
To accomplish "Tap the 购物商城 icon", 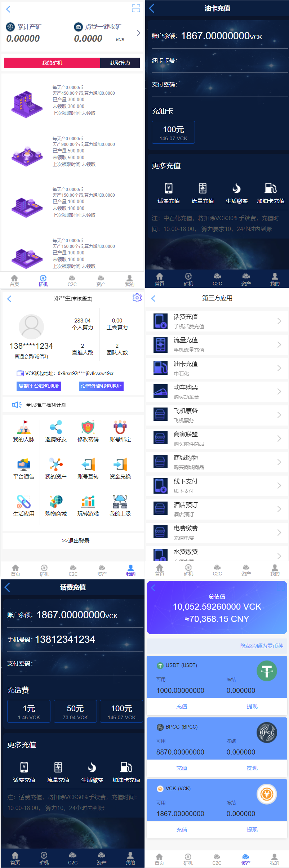I will pyautogui.click(x=56, y=502).
